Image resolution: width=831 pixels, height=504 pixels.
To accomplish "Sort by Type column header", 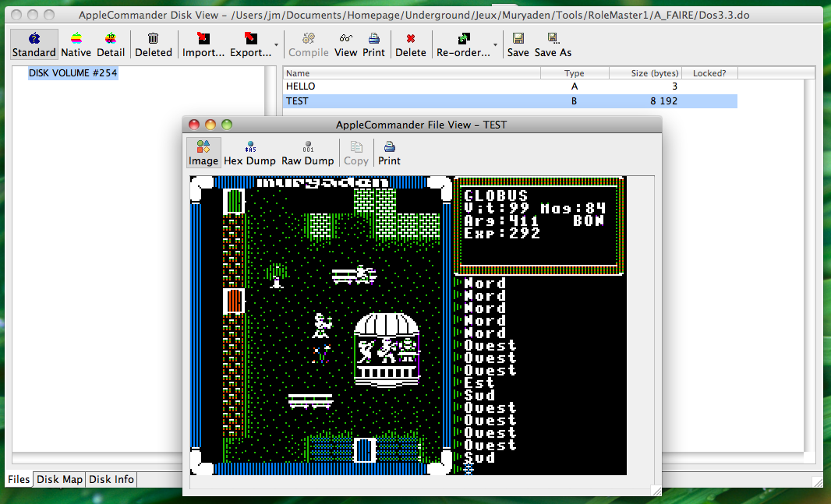I will [x=575, y=73].
